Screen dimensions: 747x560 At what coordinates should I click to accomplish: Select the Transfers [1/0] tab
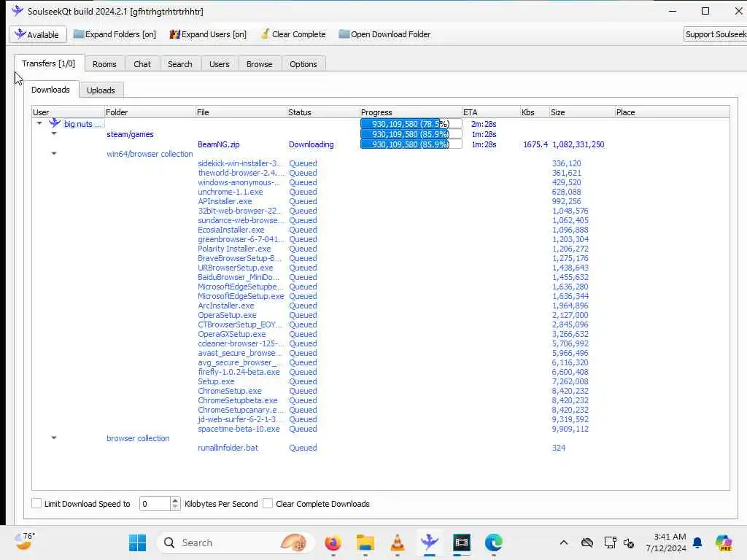click(49, 63)
